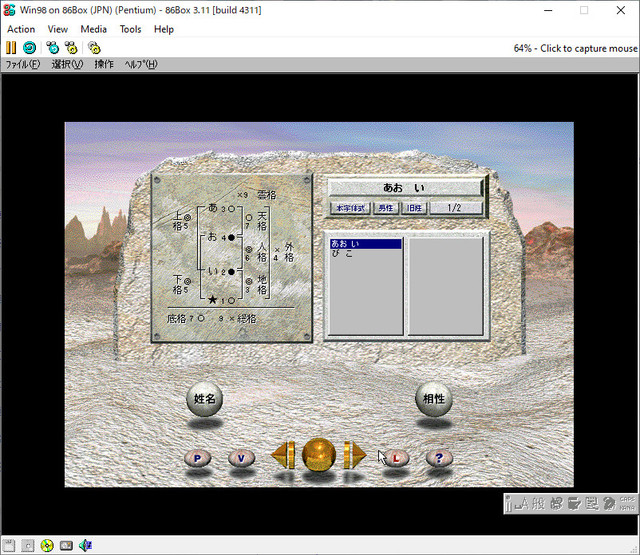Click 天格 label on the tablet
The image size is (640, 555).
point(262,221)
